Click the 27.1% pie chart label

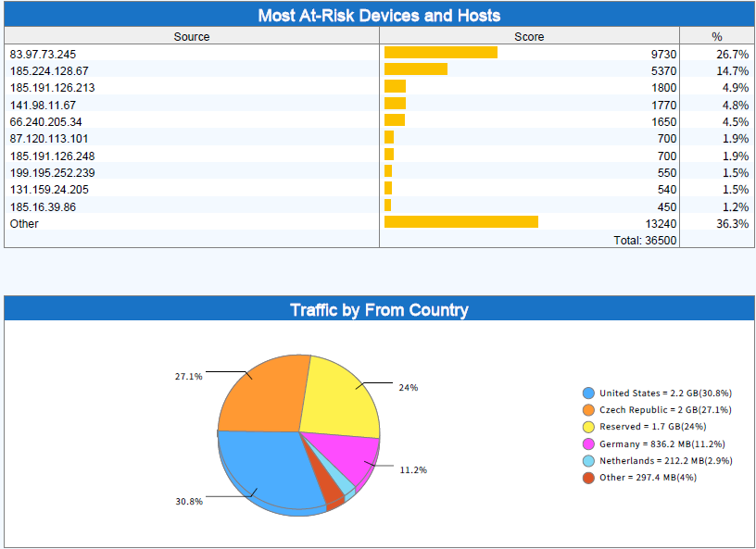[188, 377]
